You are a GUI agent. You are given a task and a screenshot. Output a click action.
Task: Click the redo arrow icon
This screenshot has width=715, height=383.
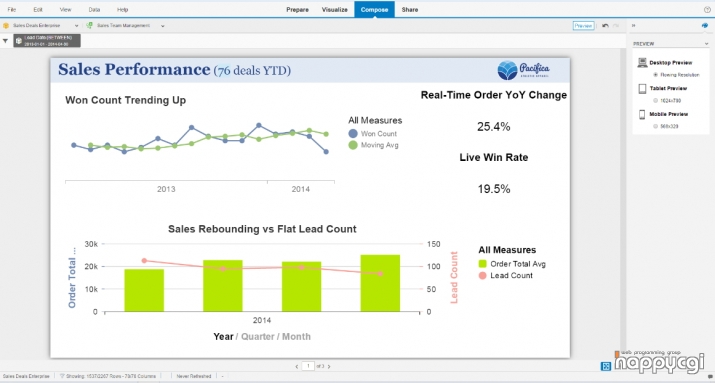[616, 26]
